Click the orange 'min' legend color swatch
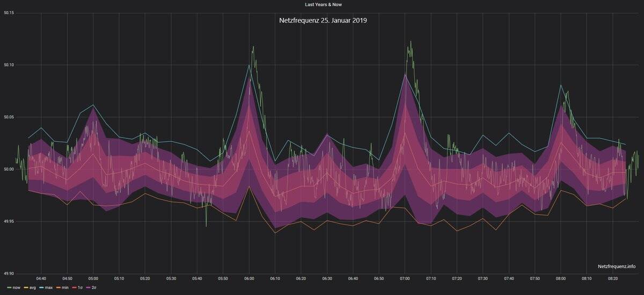 (x=58, y=288)
